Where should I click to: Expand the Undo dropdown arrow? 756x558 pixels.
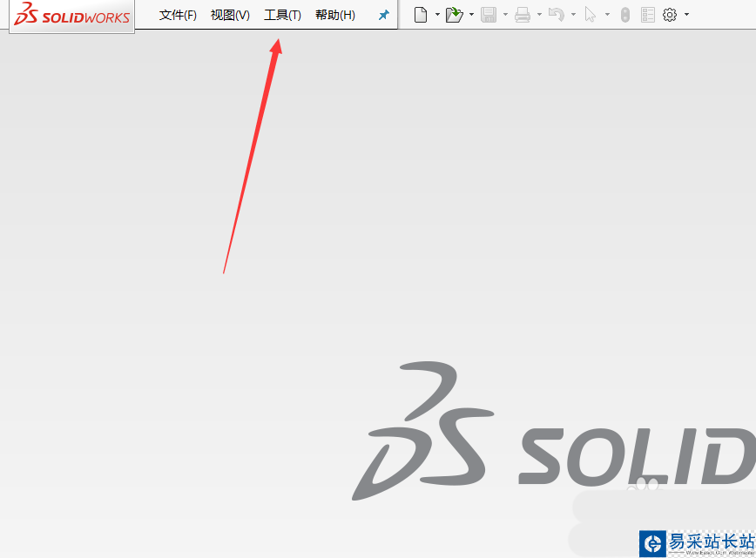(573, 15)
